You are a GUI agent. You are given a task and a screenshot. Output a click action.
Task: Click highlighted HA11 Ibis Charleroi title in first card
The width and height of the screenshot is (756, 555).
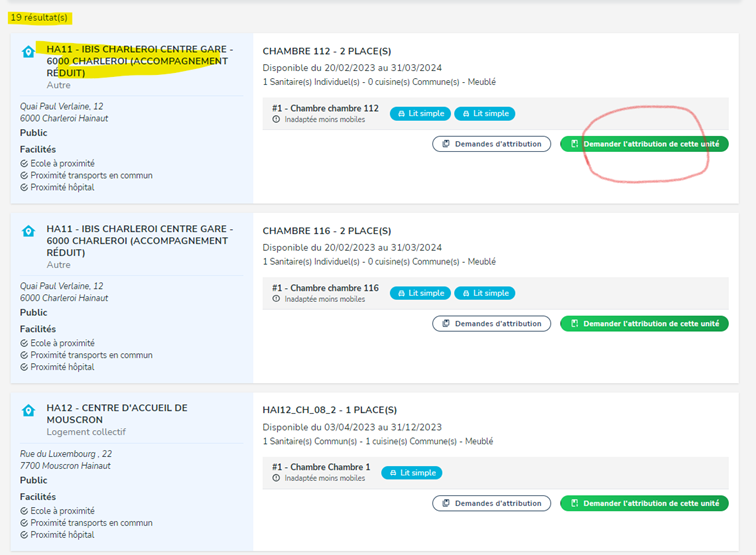[139, 61]
